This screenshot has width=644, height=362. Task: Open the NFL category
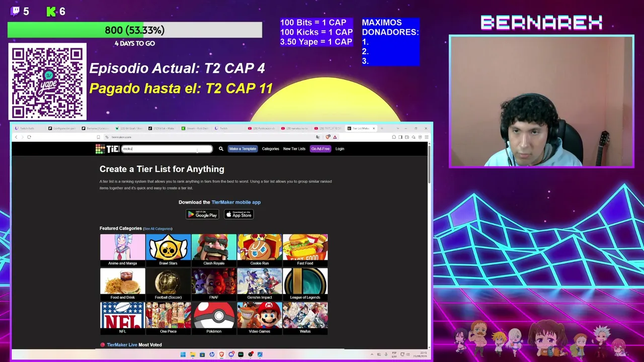click(x=122, y=318)
